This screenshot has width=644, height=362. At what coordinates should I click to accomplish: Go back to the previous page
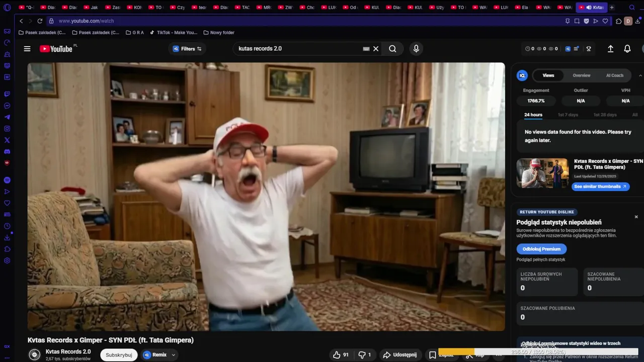pos(21,21)
